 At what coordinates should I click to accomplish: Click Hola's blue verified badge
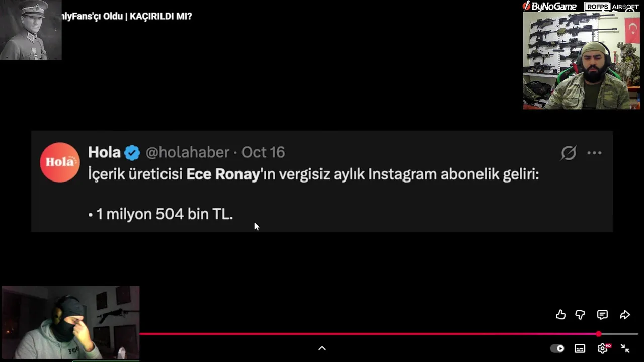pos(132,152)
